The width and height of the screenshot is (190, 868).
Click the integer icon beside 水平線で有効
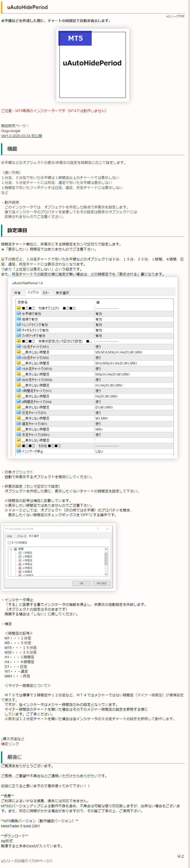click(19, 314)
